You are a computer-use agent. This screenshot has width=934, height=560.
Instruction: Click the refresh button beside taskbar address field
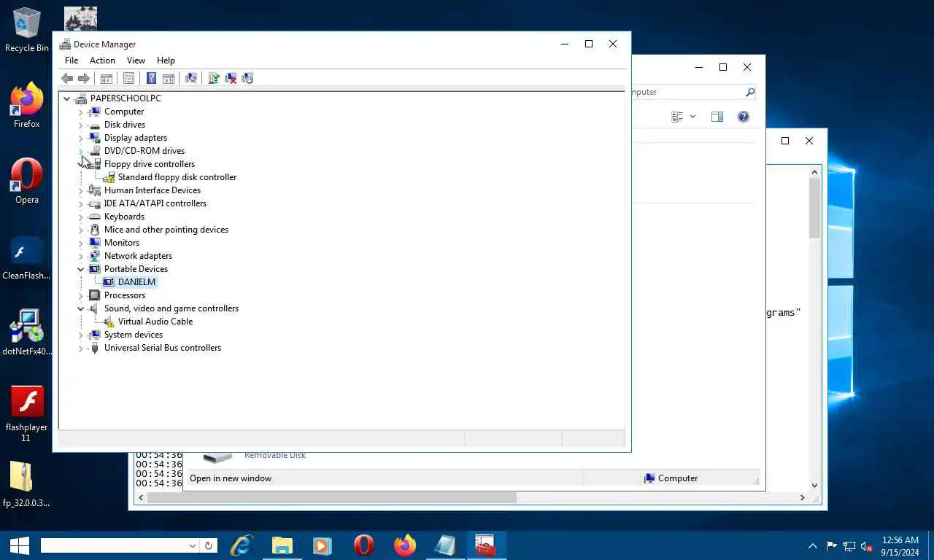click(x=209, y=545)
